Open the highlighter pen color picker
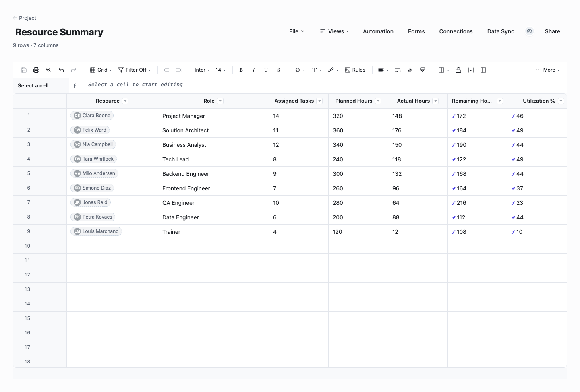580x392 pixels. [333, 70]
